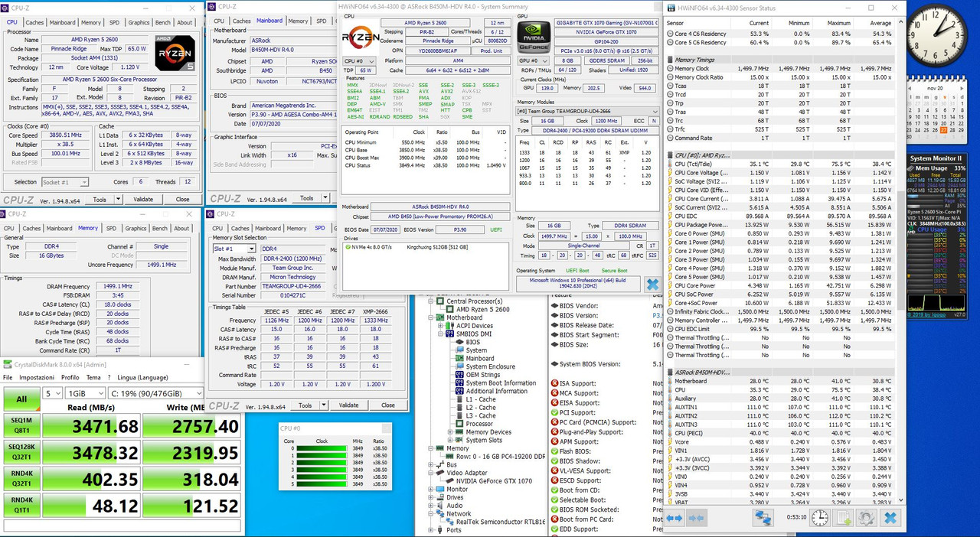Run the RND4K Q32T1 test
The width and height of the screenshot is (980, 537).
point(21,478)
